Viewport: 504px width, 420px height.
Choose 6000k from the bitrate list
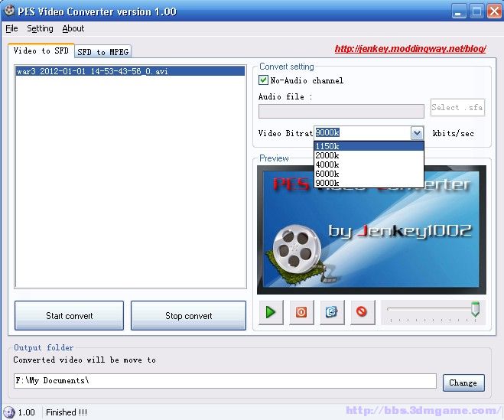[x=369, y=174]
